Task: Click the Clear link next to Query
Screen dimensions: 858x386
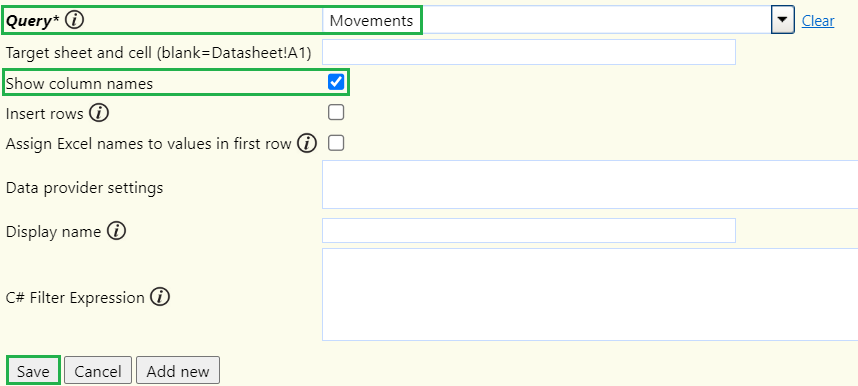Action: (818, 21)
